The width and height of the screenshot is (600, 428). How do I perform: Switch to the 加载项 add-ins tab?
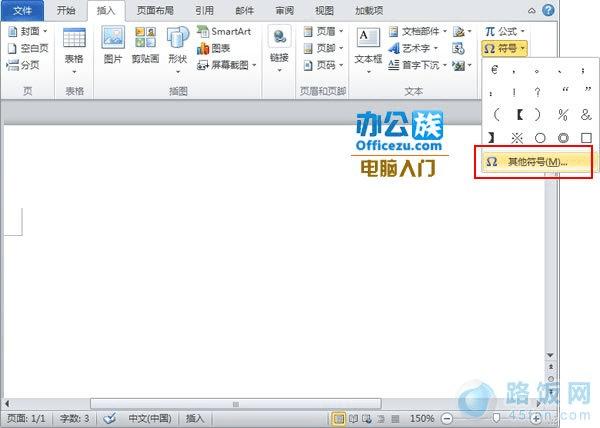pos(369,10)
